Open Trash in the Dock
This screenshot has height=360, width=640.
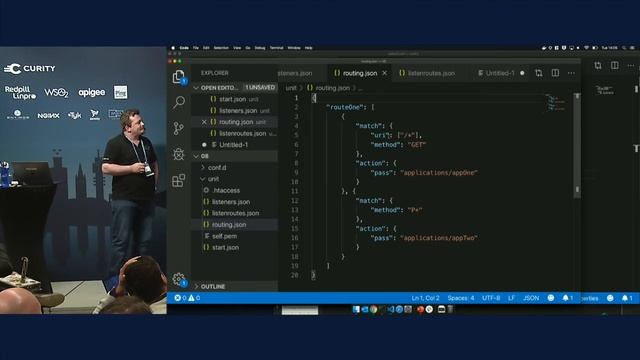click(450, 309)
